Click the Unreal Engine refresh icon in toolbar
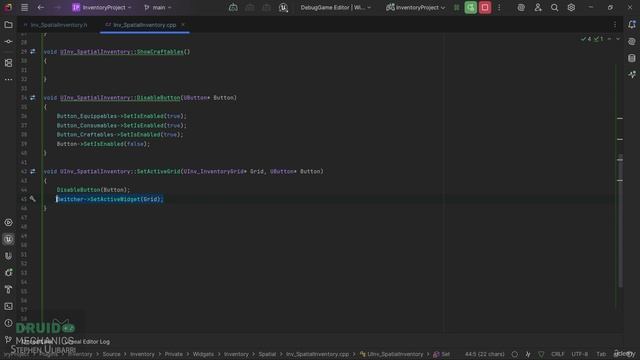 point(283,7)
